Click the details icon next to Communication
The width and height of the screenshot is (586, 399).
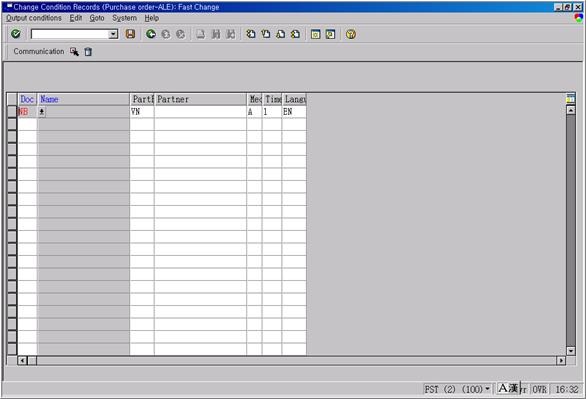(74, 52)
